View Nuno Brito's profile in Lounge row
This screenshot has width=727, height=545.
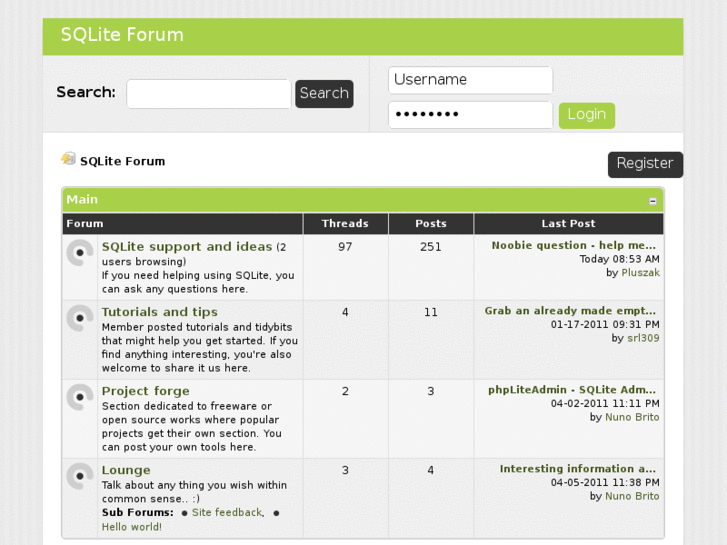coord(632,496)
